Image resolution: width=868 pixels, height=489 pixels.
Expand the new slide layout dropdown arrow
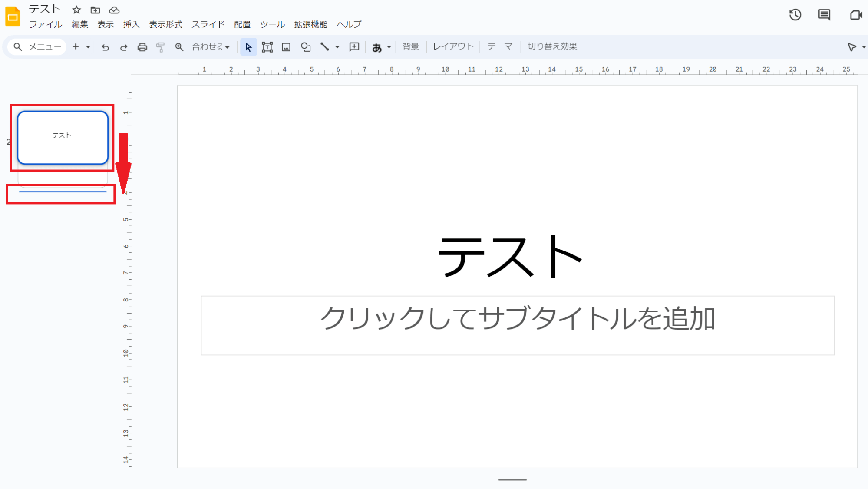tap(88, 47)
